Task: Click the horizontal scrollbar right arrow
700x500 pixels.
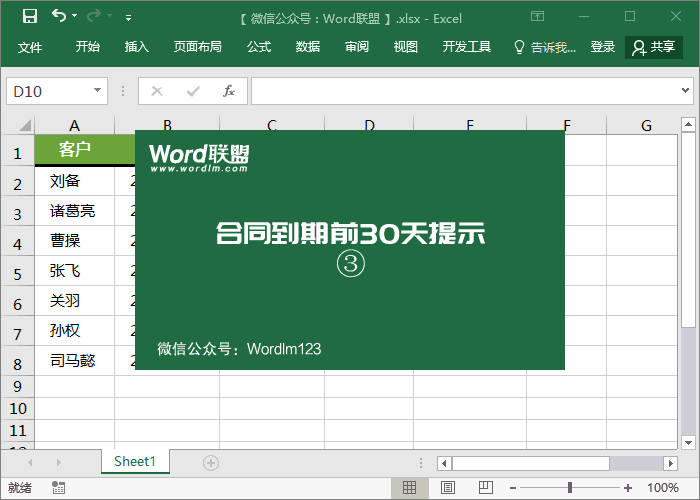Action: click(670, 463)
